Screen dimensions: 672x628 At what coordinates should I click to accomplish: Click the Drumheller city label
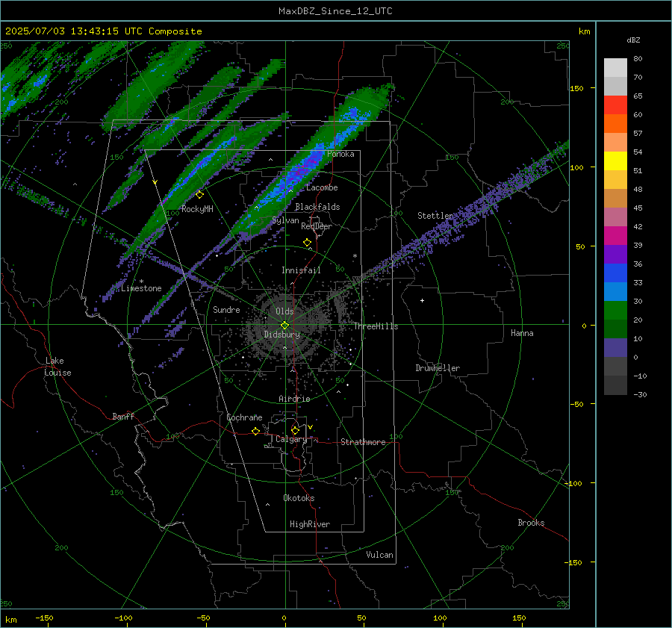click(x=438, y=368)
